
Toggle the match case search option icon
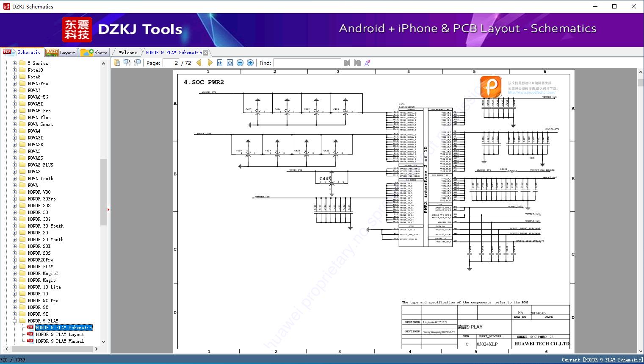(368, 63)
